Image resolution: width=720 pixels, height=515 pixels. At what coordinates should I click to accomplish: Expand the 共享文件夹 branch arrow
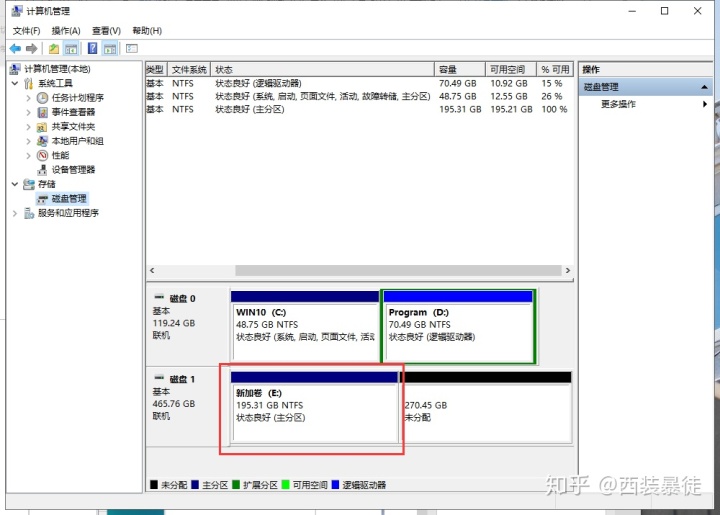click(28, 126)
